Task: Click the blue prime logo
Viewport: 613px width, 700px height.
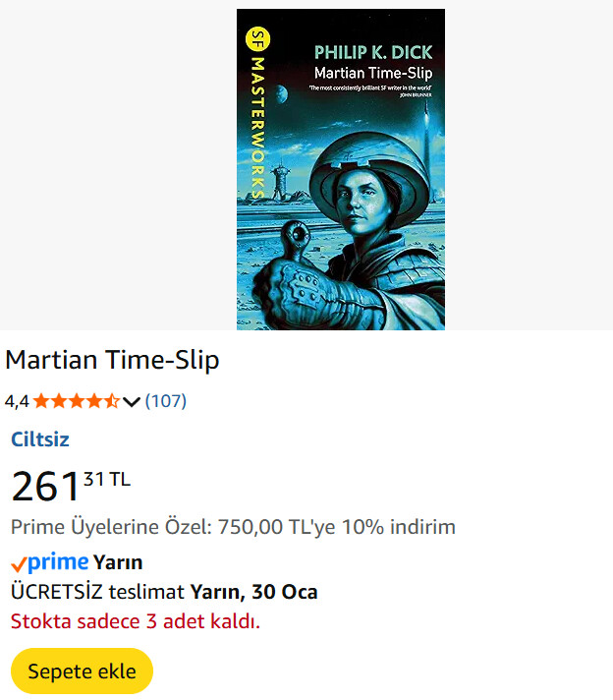Action: tap(58, 562)
